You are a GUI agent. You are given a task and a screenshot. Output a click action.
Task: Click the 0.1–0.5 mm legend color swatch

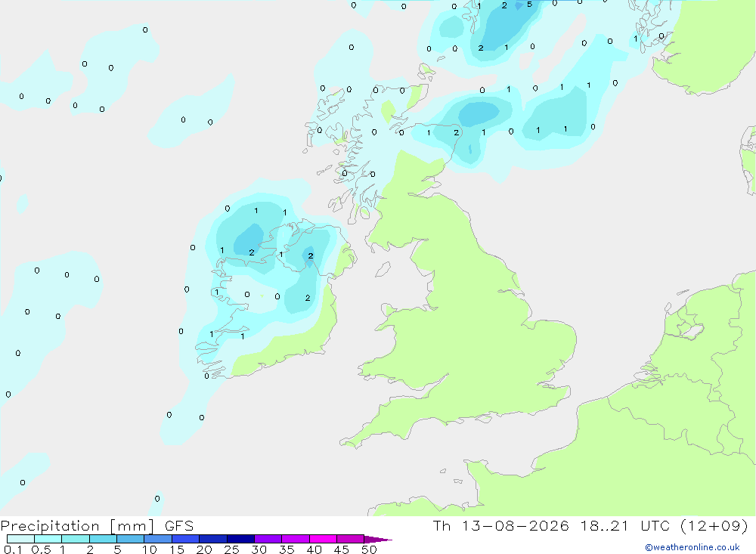tap(20, 539)
